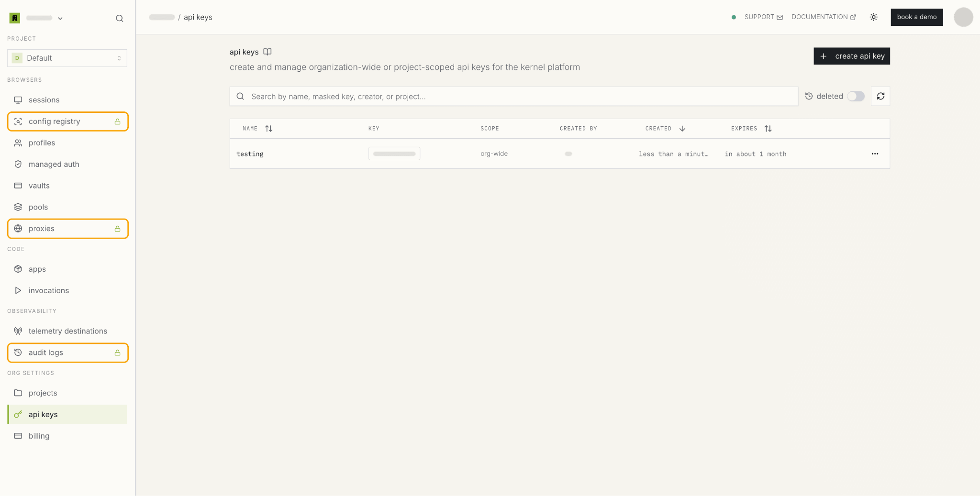Open profiles section
Screen dimensions: 980x496
[67, 143]
